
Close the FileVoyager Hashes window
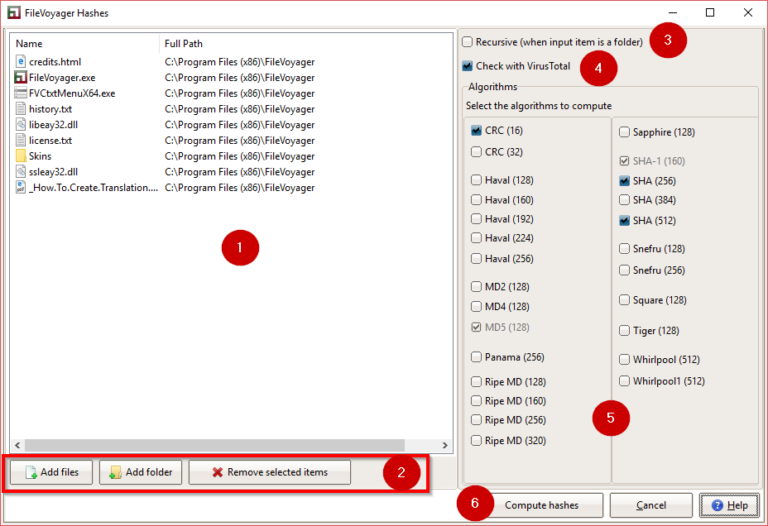point(747,13)
